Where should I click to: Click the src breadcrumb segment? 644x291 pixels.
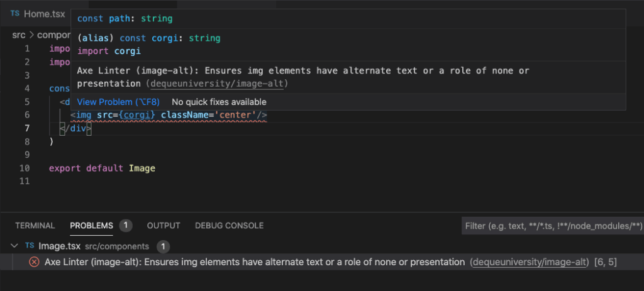point(18,35)
